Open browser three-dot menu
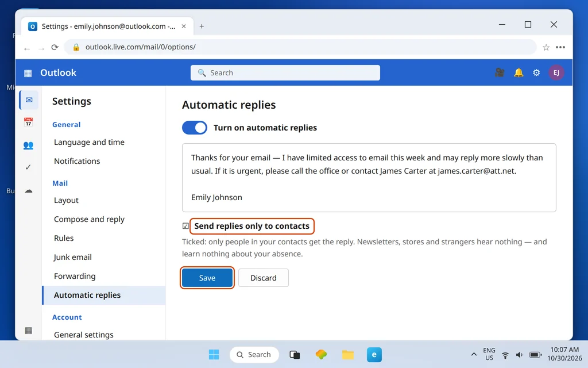 560,47
